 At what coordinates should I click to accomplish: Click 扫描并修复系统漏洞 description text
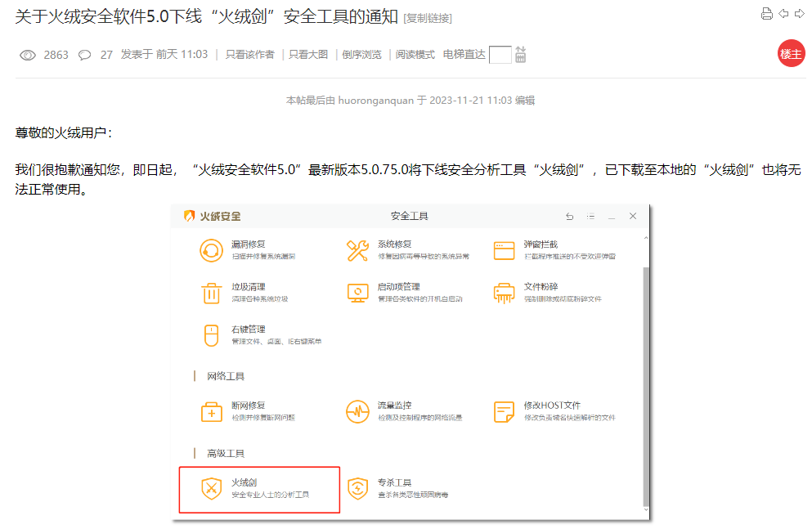263,256
